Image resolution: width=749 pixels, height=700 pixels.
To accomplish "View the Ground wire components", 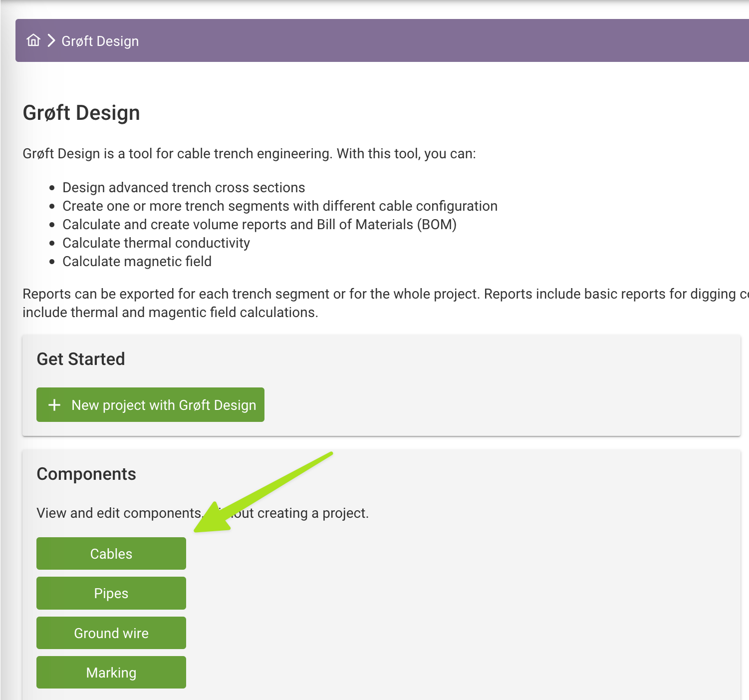I will click(111, 633).
